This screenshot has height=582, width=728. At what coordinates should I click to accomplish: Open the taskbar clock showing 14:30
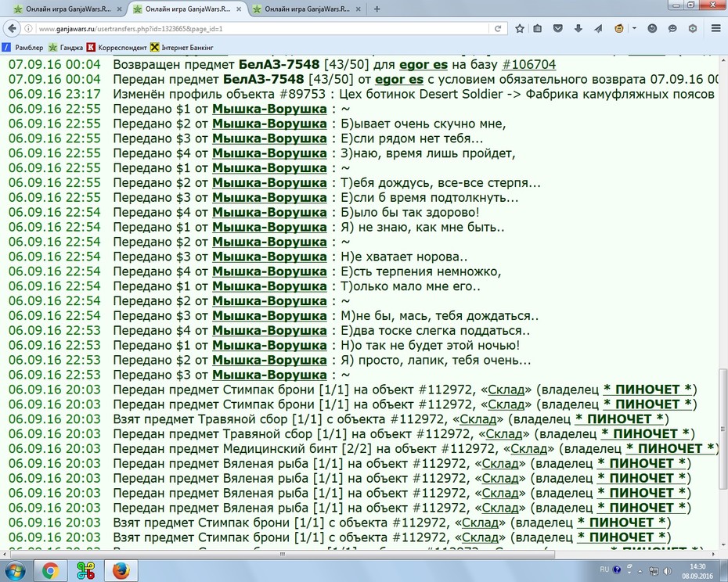click(x=697, y=571)
